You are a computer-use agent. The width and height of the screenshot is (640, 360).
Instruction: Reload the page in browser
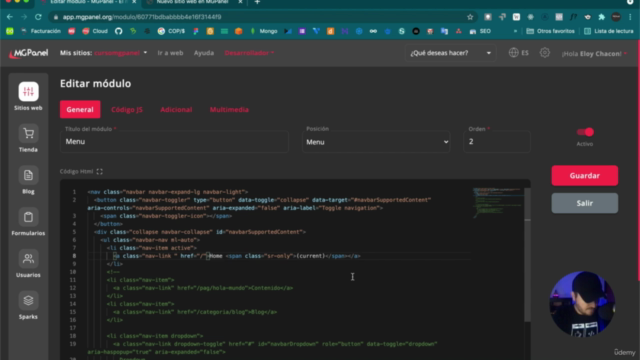pyautogui.click(x=38, y=17)
